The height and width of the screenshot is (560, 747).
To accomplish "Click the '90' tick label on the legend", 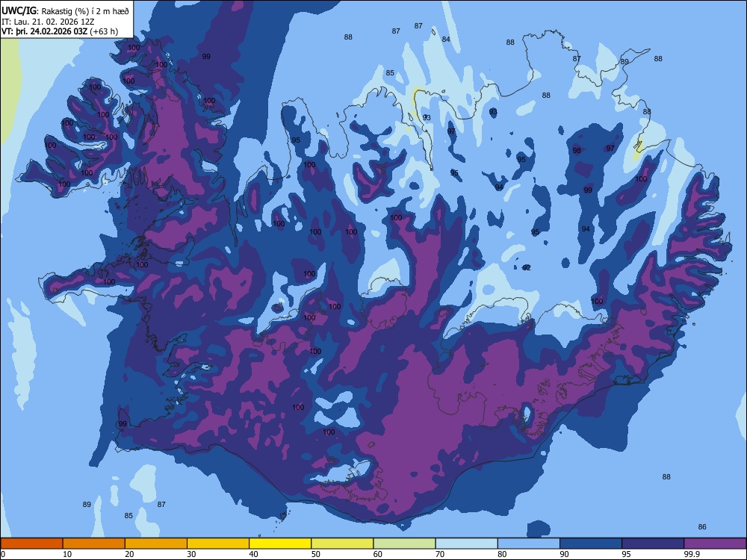I will click(x=564, y=554).
